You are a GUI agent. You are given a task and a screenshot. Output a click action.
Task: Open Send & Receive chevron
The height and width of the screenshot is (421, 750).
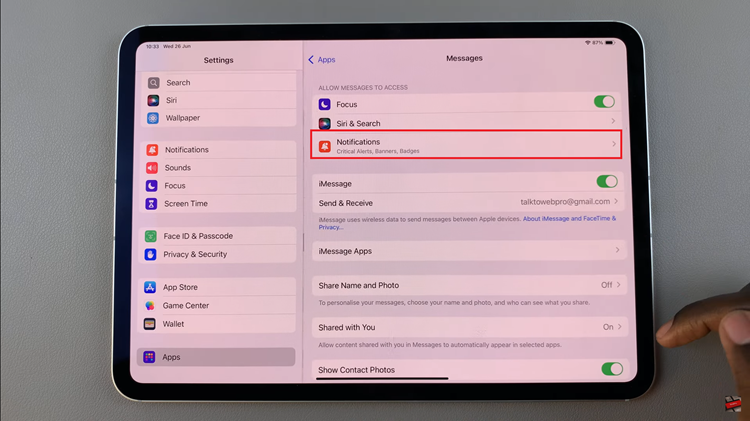[x=616, y=201]
